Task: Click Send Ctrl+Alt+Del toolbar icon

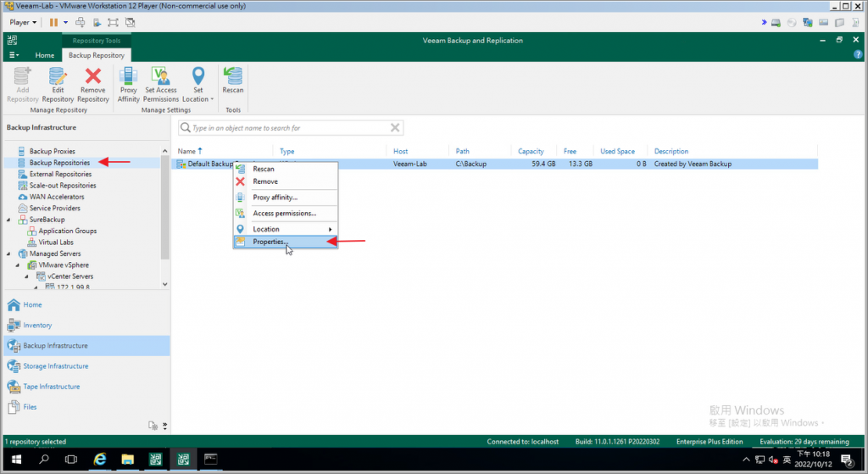Action: pyautogui.click(x=81, y=22)
